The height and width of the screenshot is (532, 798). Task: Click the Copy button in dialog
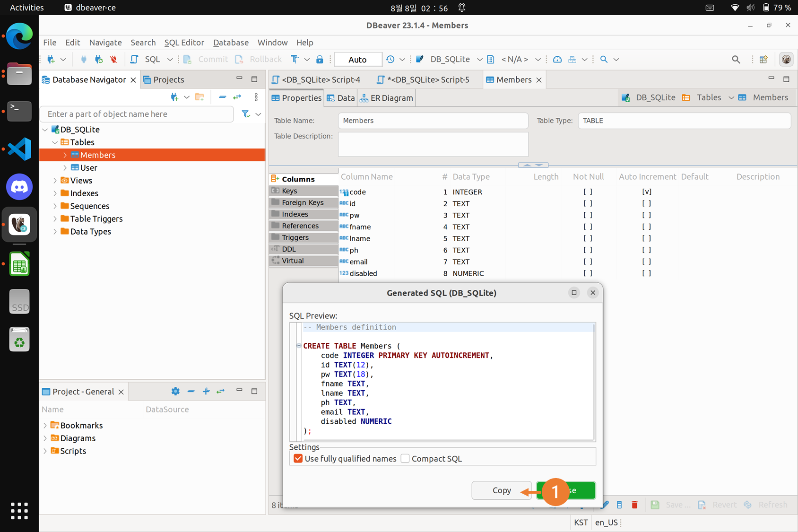[502, 490]
